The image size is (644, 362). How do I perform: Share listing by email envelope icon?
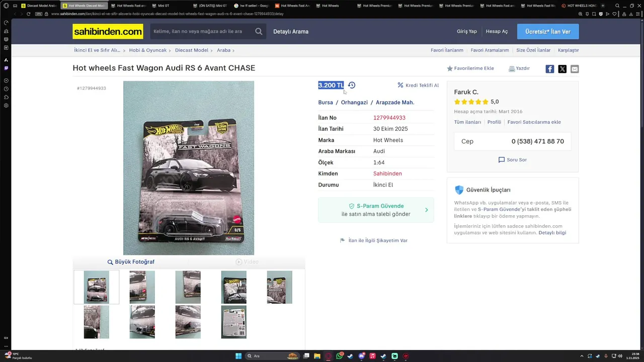(575, 69)
